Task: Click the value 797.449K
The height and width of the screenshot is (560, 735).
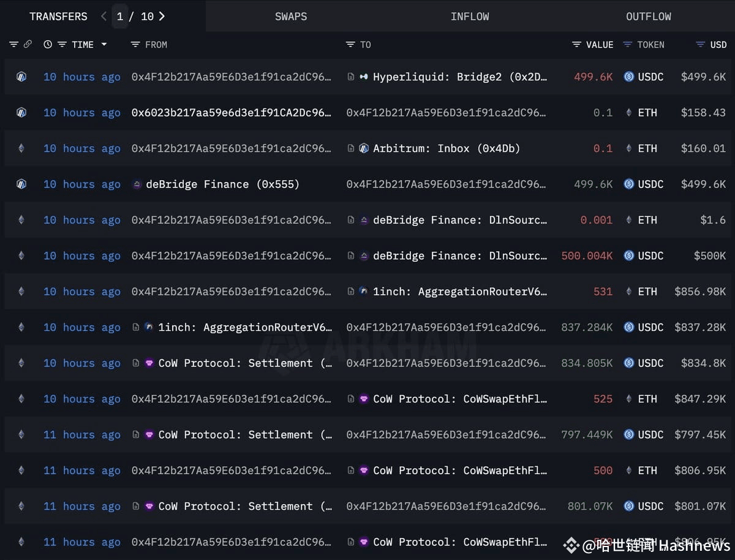Action: [587, 434]
